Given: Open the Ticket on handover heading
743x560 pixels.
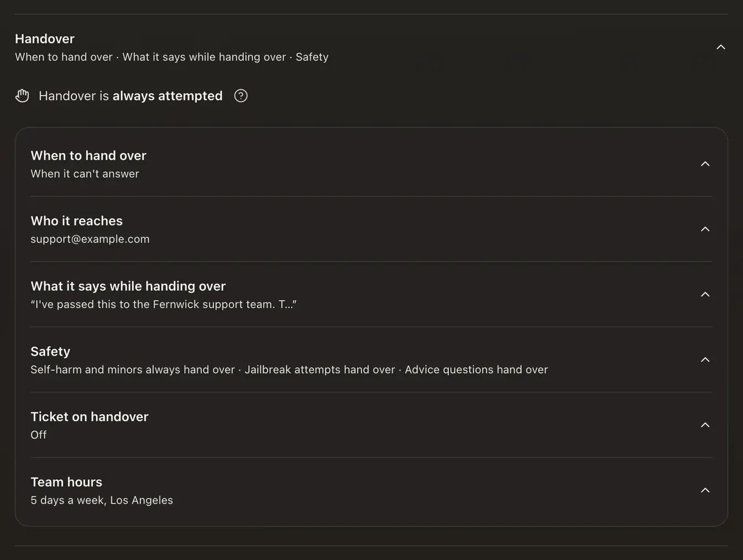Looking at the screenshot, I should [90, 416].
